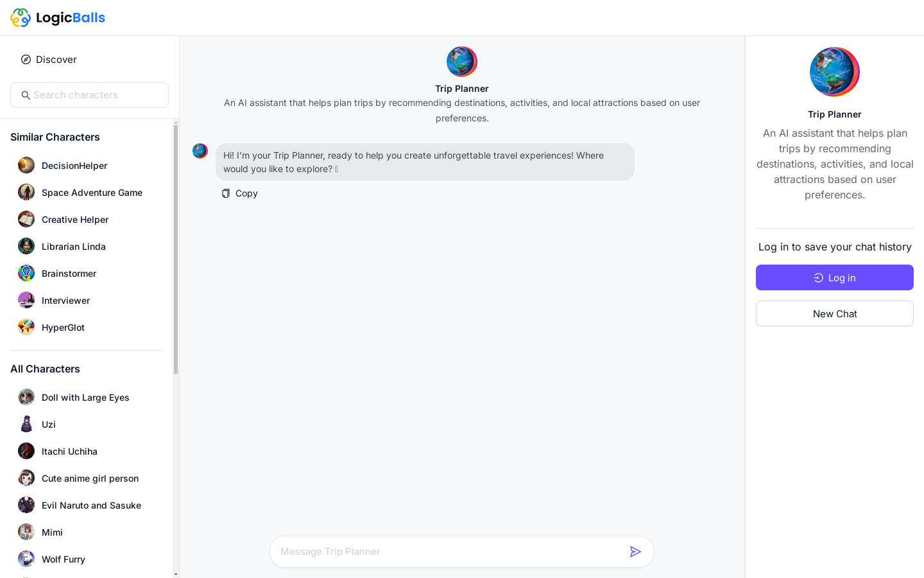Start a New Chat
Viewport: 924px width, 578px height.
point(835,313)
